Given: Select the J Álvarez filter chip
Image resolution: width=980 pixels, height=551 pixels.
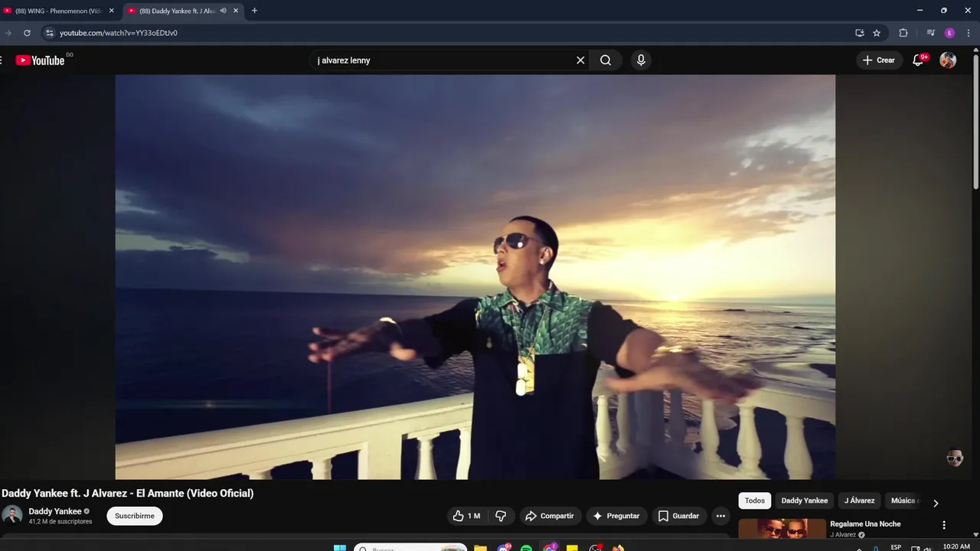Looking at the screenshot, I should click(x=860, y=500).
